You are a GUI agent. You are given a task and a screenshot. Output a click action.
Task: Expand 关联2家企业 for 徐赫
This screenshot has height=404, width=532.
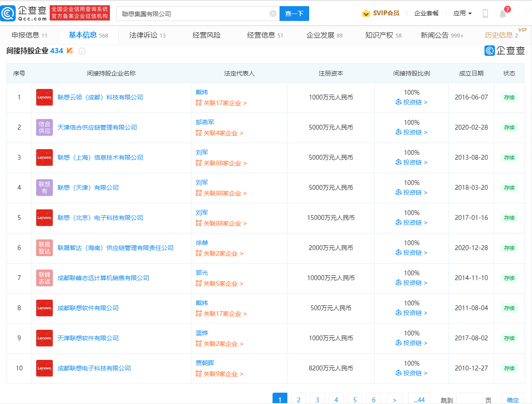[x=219, y=253]
